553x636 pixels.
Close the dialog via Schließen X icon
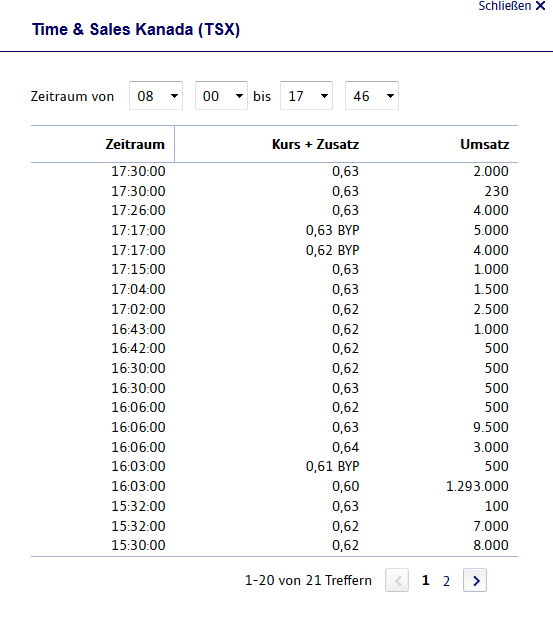coord(540,6)
